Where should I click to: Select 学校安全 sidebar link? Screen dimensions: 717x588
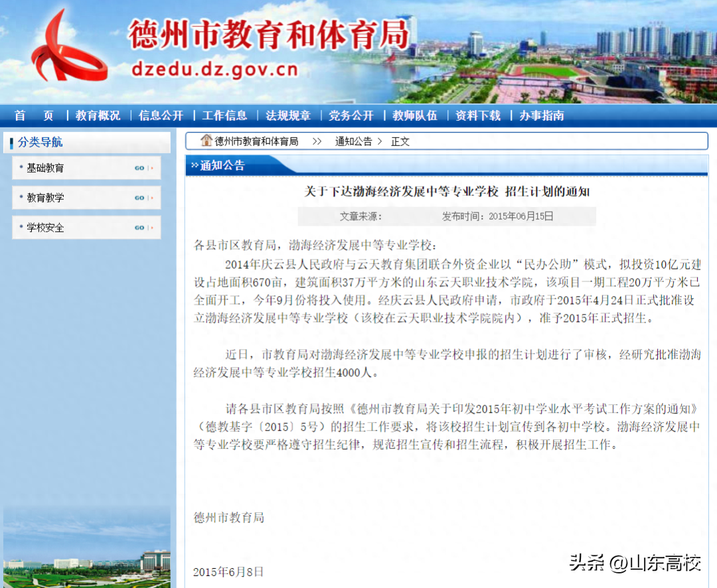point(45,228)
